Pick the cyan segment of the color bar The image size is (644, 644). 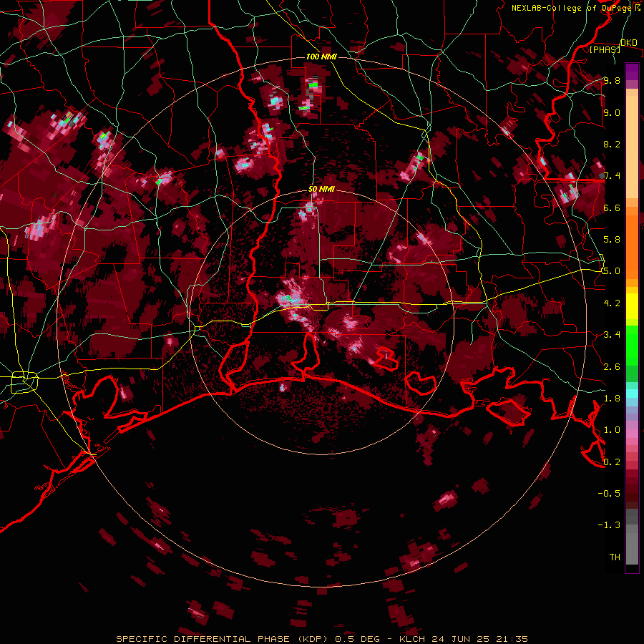(632, 394)
